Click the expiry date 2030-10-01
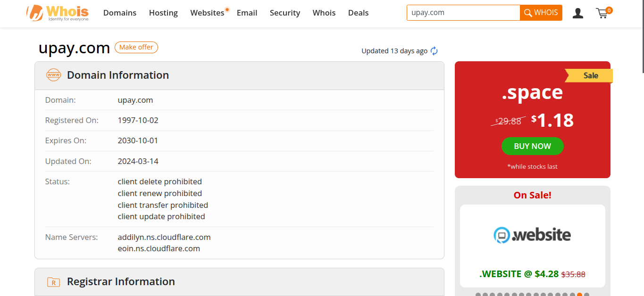This screenshot has height=296, width=644. [138, 140]
